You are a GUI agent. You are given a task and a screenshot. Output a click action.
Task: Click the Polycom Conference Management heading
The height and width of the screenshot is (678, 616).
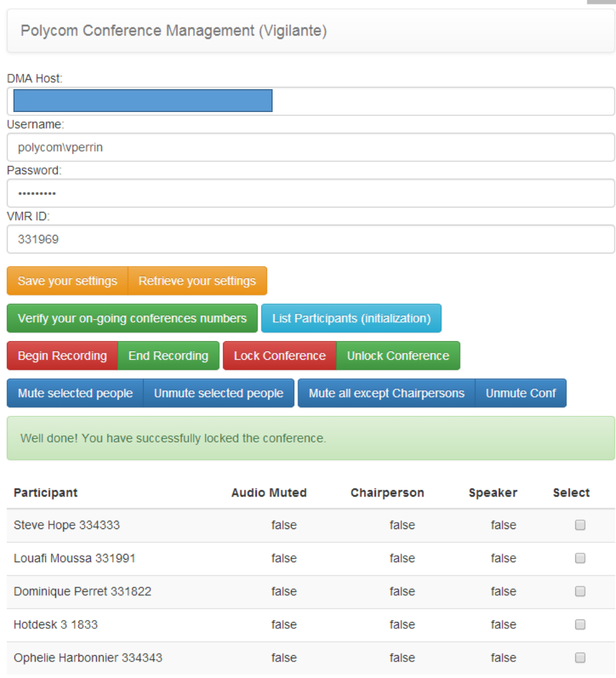coord(173,31)
